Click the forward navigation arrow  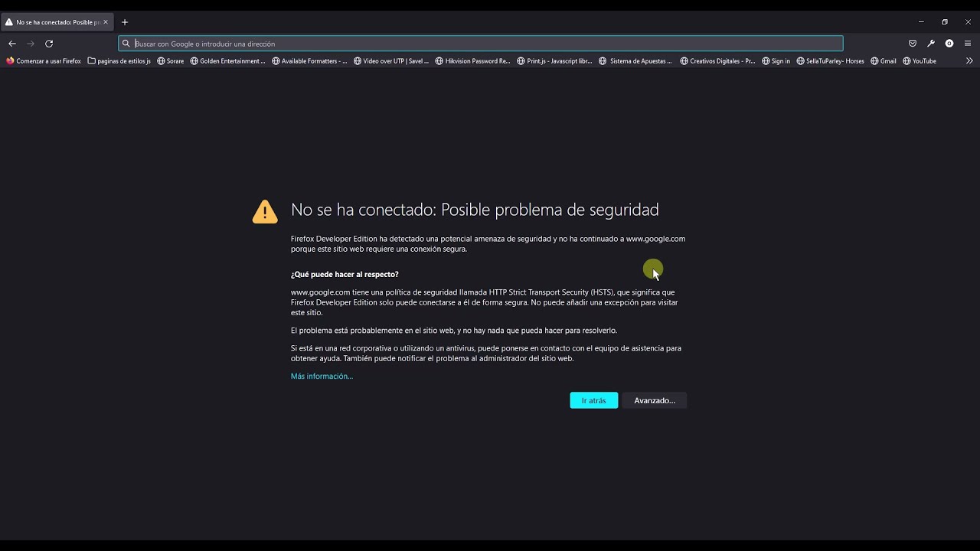(x=31, y=44)
